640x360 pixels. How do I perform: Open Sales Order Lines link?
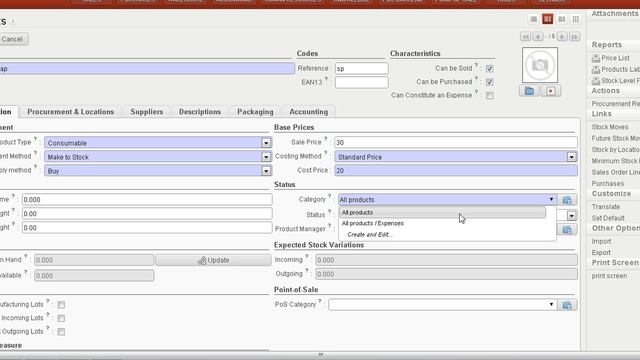coord(616,172)
